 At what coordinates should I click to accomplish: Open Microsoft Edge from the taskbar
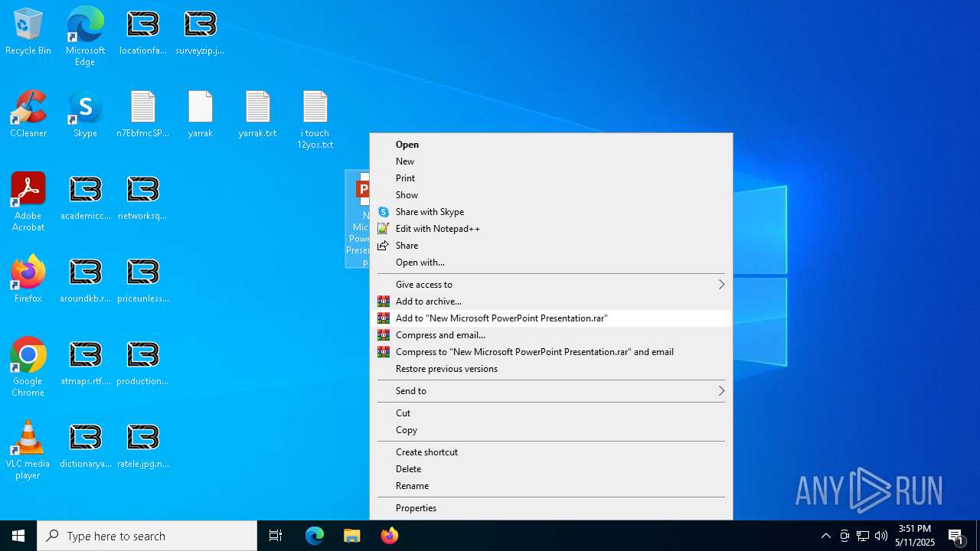[x=315, y=536]
